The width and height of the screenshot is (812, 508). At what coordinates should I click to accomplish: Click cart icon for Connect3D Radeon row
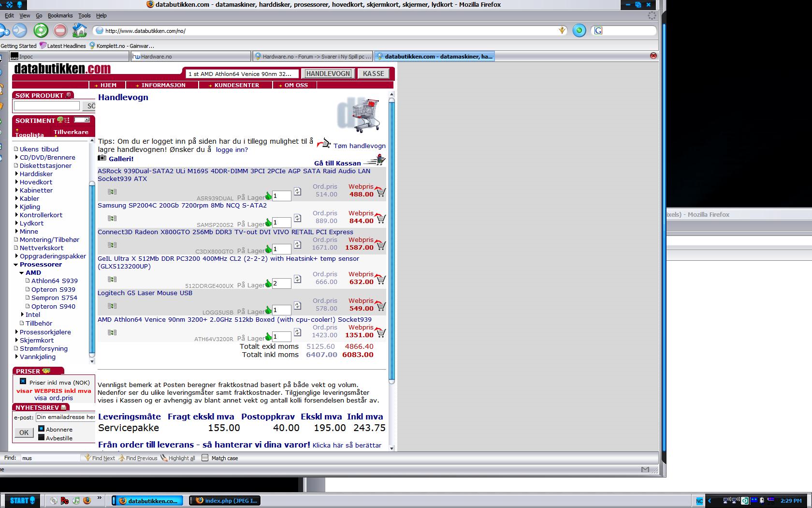380,245
